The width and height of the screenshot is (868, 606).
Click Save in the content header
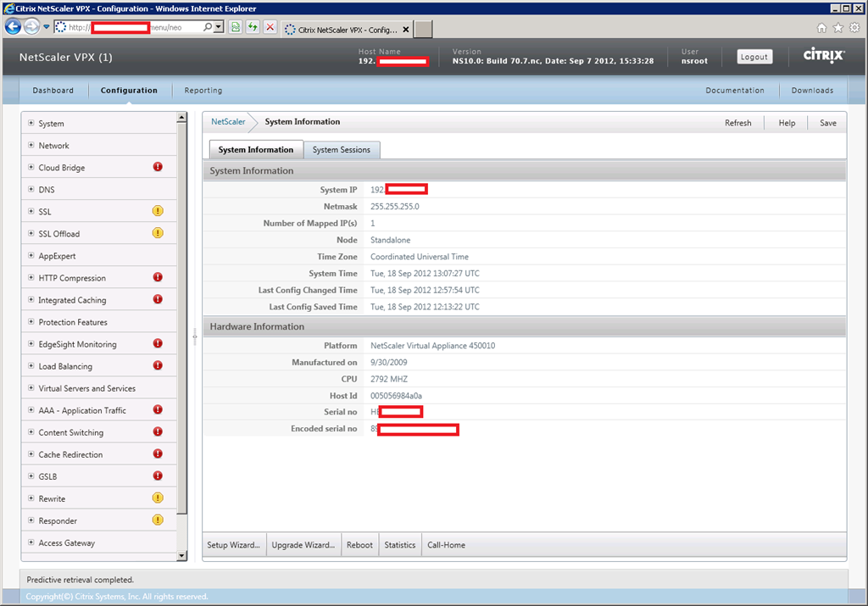click(x=827, y=123)
